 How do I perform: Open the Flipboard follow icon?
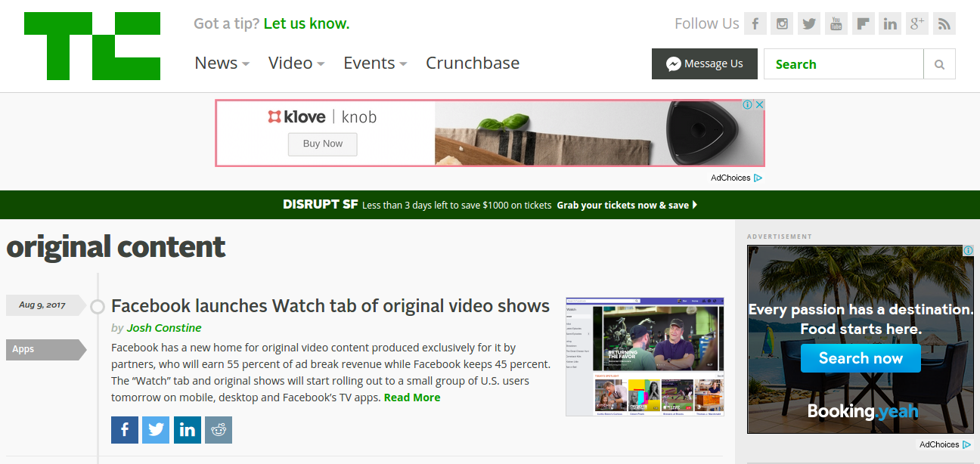point(864,23)
